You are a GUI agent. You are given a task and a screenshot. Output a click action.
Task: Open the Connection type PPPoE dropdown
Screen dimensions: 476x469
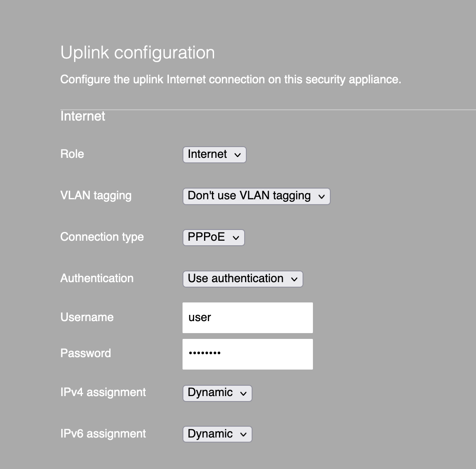214,237
